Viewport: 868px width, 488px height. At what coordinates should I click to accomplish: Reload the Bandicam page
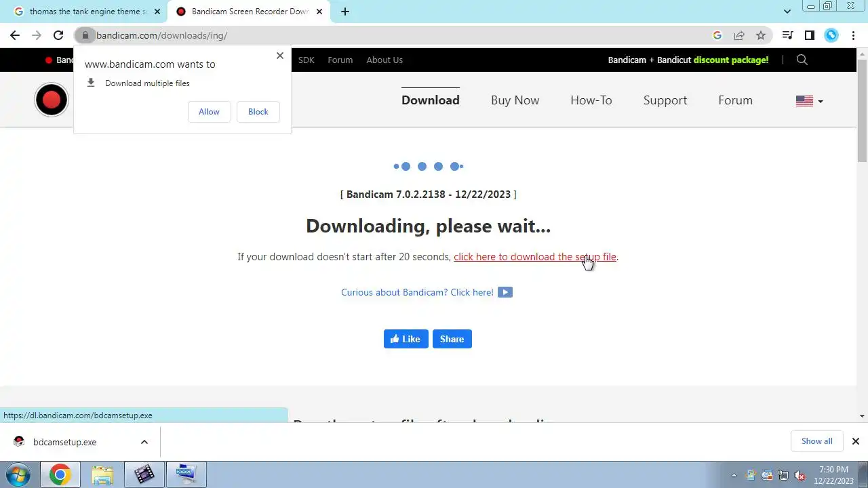pos(58,35)
